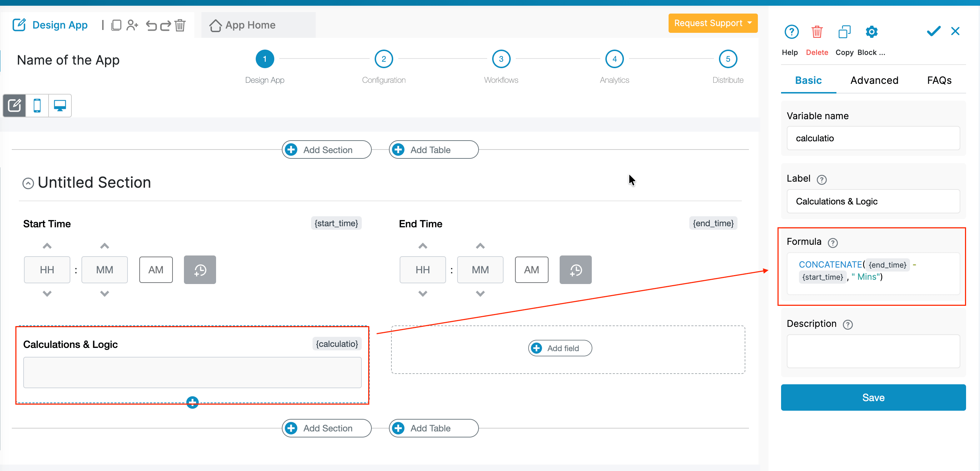Toggle AM/PM for Start Time

pos(156,270)
